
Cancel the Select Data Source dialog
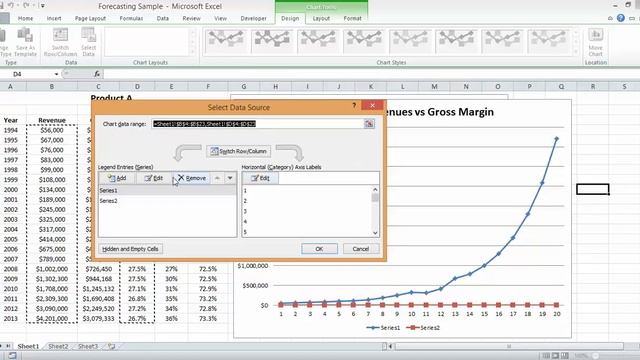tap(361, 249)
